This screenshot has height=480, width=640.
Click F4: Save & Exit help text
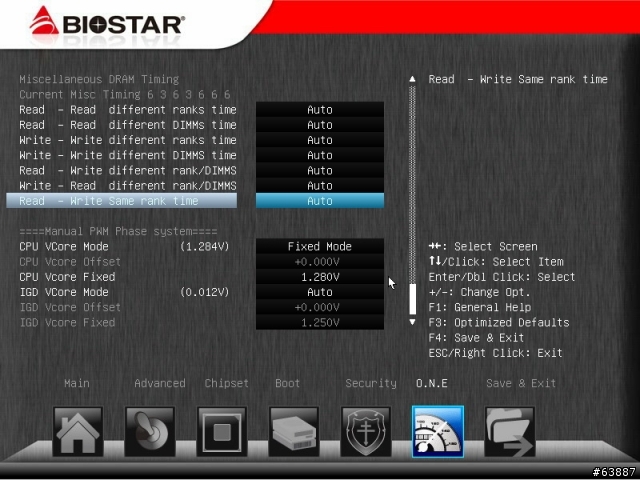point(476,338)
